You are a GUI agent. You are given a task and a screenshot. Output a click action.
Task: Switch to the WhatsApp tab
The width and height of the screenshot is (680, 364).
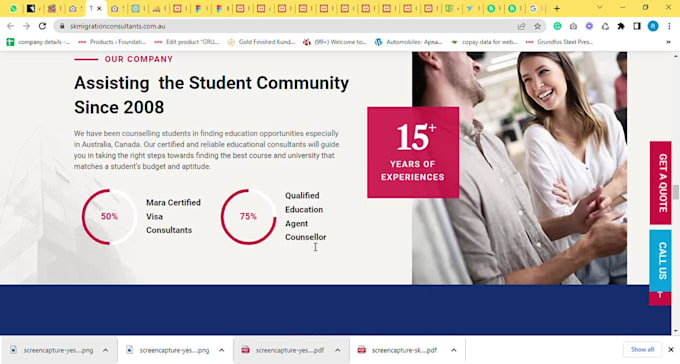click(x=13, y=8)
